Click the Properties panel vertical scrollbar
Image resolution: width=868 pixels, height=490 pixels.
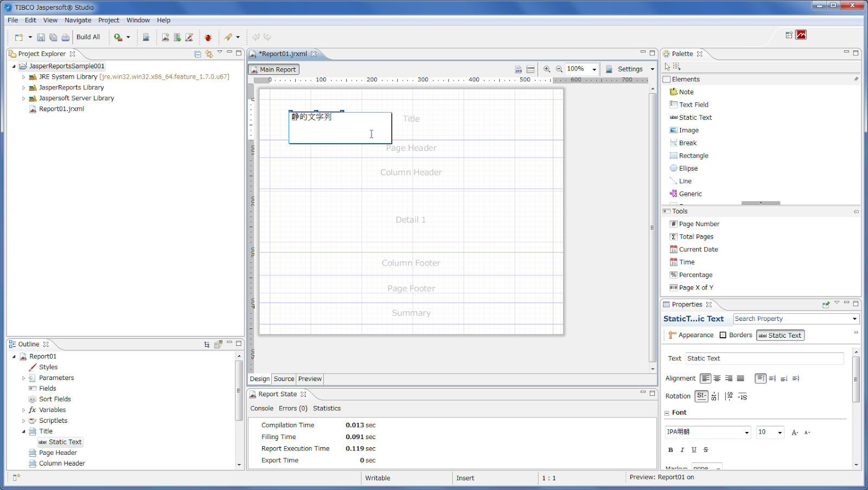click(856, 379)
